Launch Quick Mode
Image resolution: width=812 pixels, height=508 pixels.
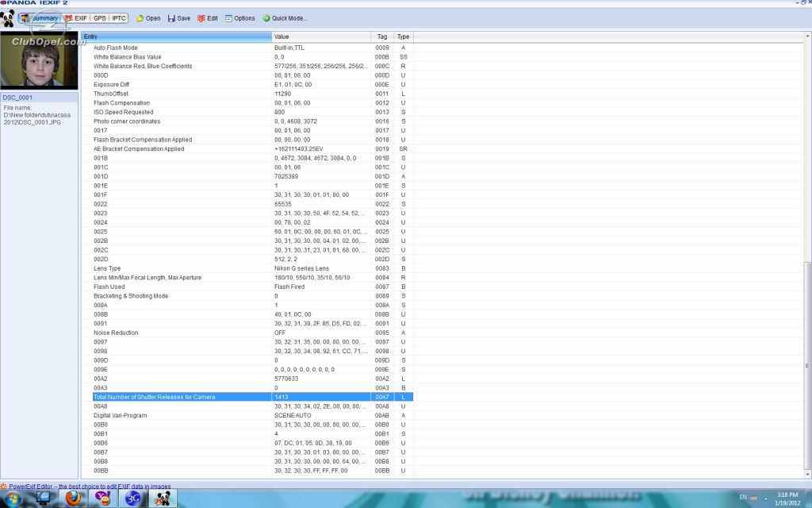click(x=285, y=18)
